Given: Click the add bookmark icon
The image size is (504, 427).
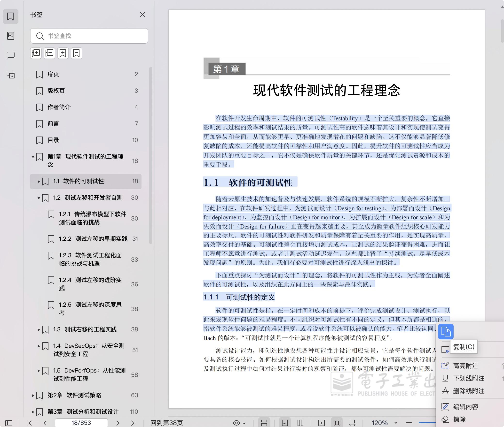Looking at the screenshot, I should (63, 53).
